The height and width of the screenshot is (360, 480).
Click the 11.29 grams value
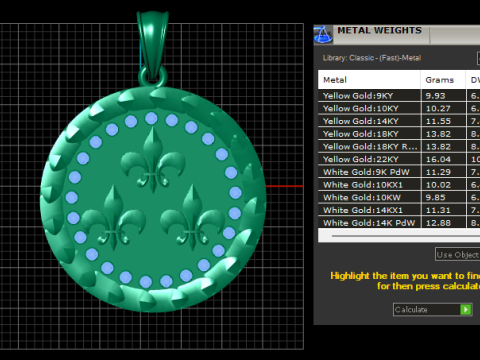pos(438,172)
